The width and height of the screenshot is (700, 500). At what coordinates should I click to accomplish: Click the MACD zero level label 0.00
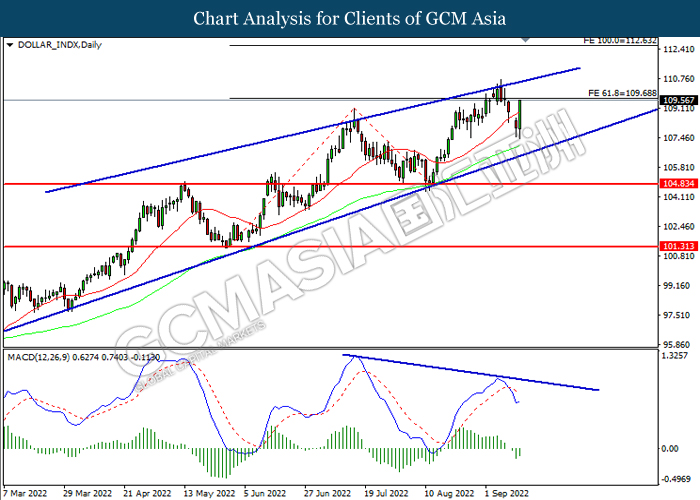pos(670,449)
